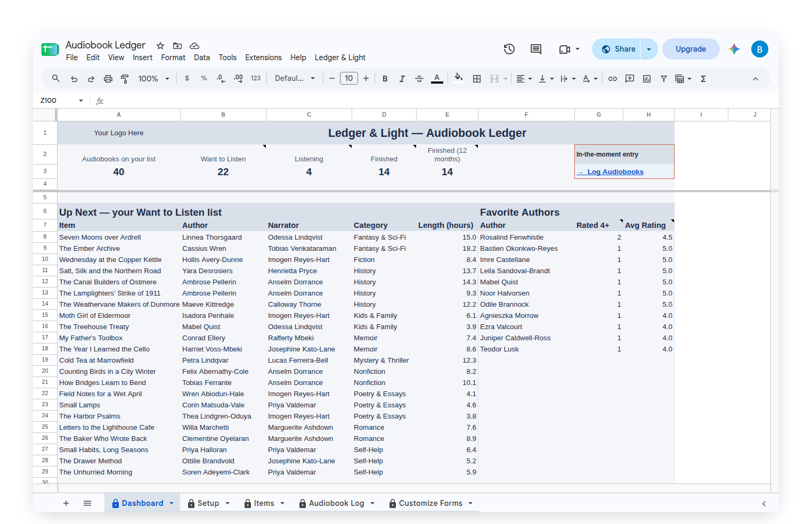Image resolution: width=812 pixels, height=524 pixels.
Task: Toggle strikethrough formatting
Action: coord(419,79)
